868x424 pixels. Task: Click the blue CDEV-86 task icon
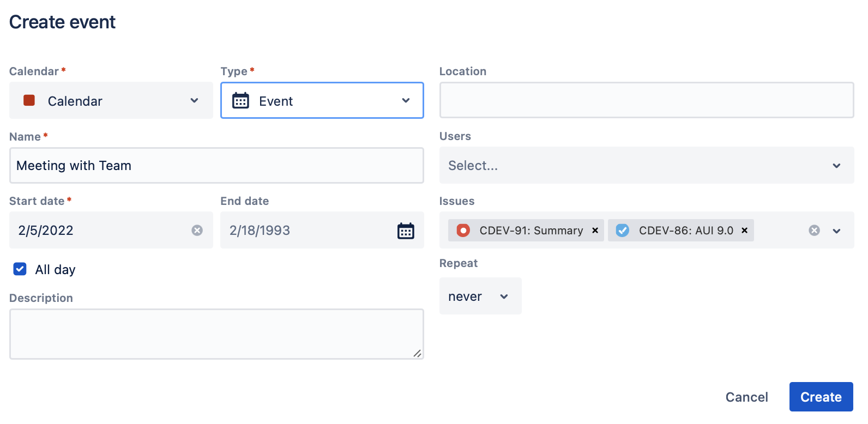pyautogui.click(x=623, y=231)
